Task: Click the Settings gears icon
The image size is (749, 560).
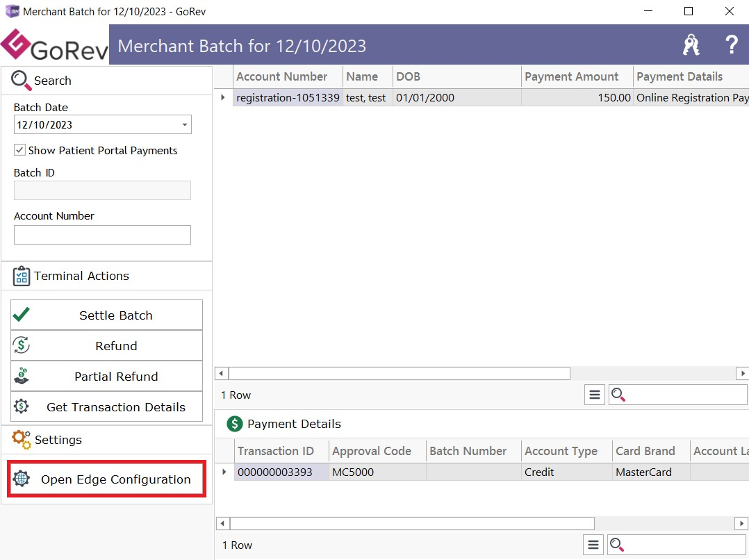Action: [22, 440]
